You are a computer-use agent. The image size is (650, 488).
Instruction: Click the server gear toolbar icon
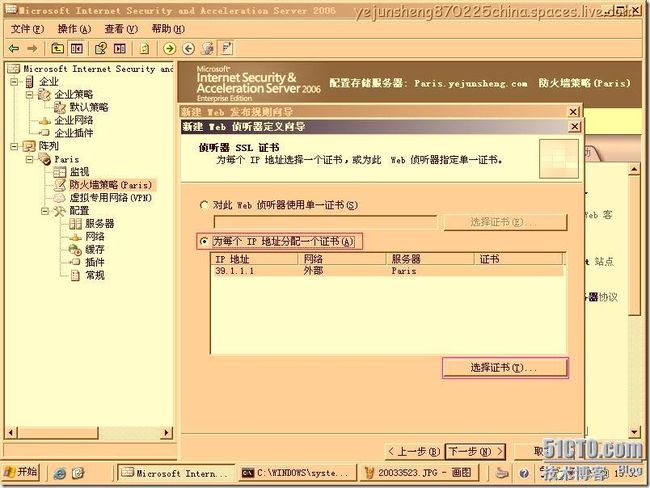coord(207,49)
